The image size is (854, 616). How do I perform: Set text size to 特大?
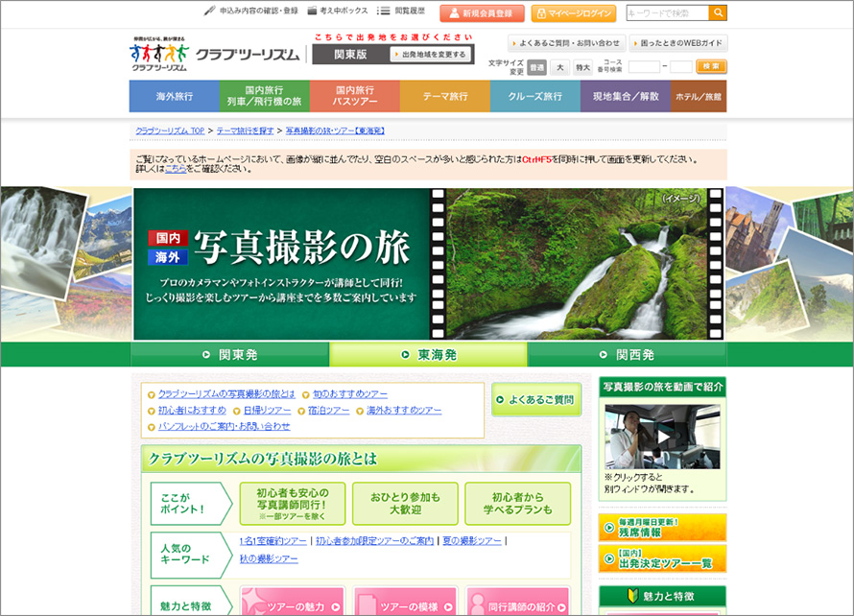[x=582, y=67]
